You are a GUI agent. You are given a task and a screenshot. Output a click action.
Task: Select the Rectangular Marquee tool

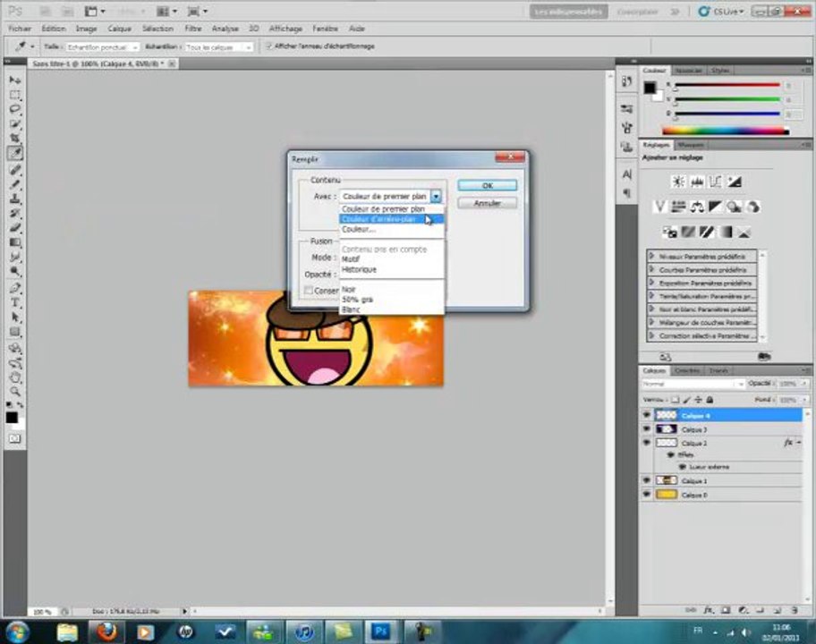(15, 95)
